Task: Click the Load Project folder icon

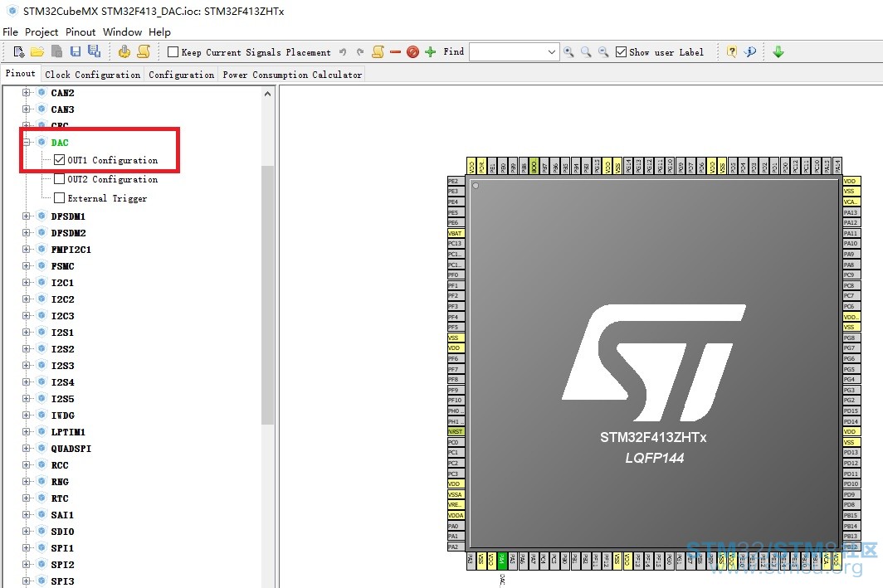Action: [37, 51]
